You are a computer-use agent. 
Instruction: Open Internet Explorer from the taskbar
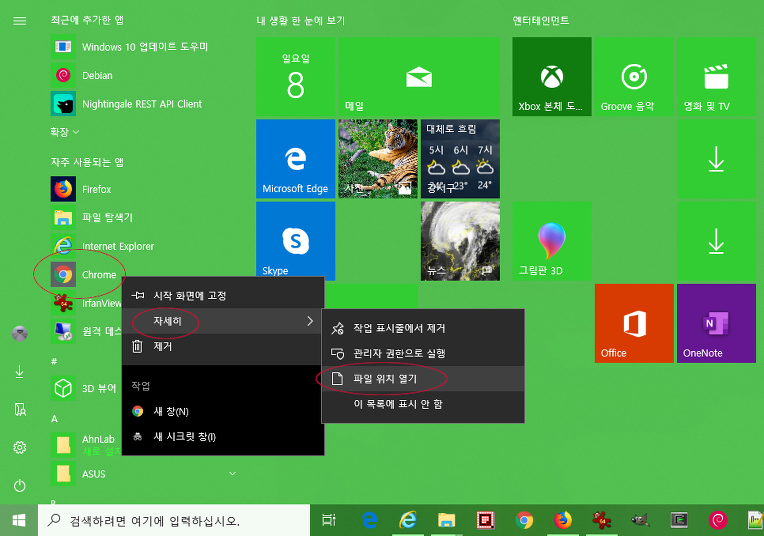(x=408, y=520)
